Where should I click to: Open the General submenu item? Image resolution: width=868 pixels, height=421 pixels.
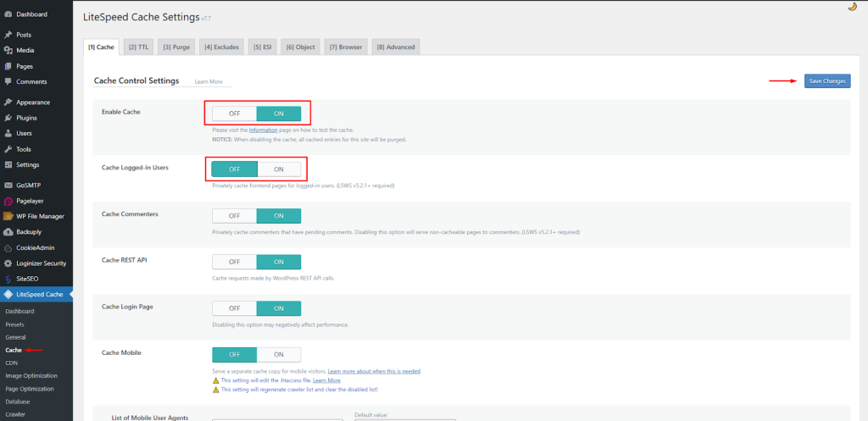click(x=15, y=337)
